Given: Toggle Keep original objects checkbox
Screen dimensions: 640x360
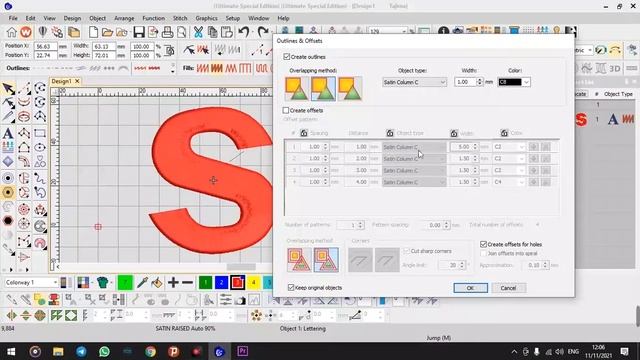Looking at the screenshot, I should (x=291, y=287).
